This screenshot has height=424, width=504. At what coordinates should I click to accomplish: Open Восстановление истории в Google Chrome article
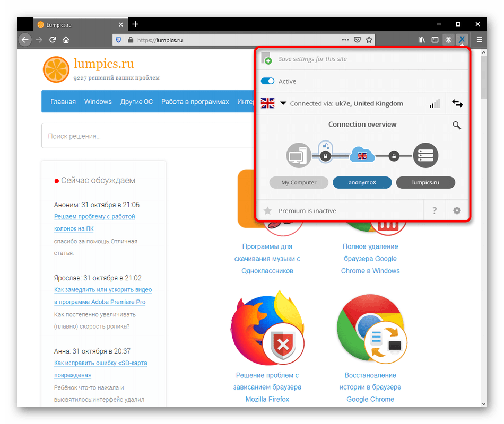[370, 387]
